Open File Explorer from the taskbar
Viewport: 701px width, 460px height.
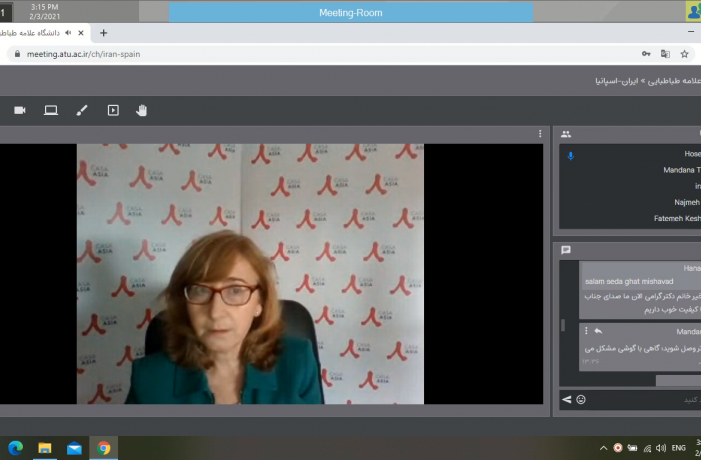click(x=44, y=447)
